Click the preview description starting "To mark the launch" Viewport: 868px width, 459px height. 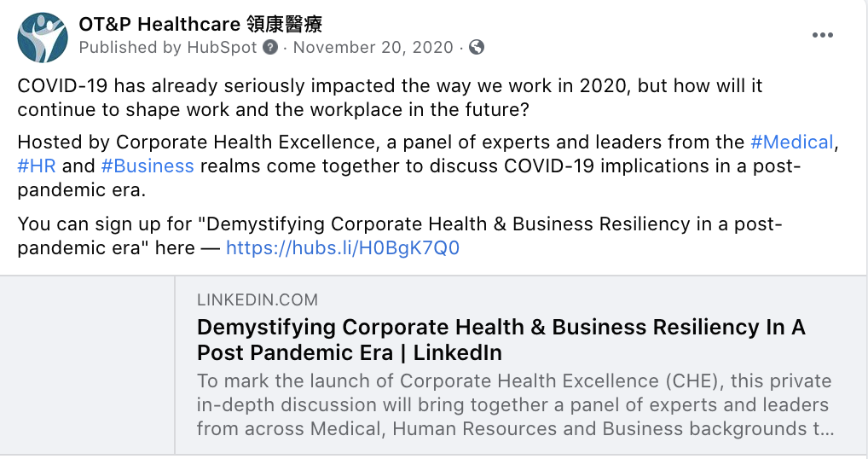[512, 405]
